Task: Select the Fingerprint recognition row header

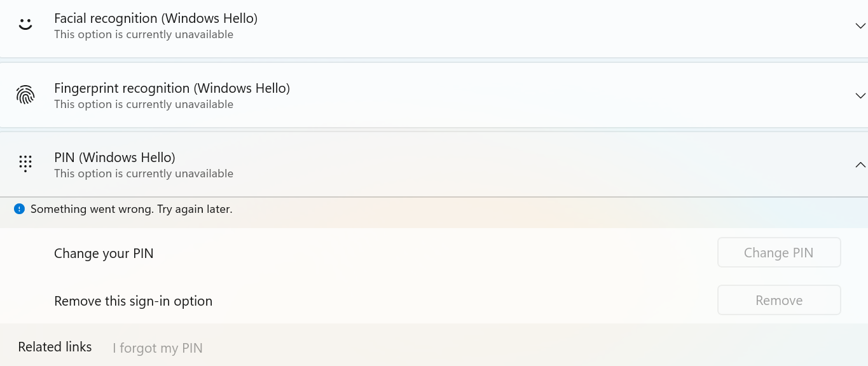Action: [172, 88]
